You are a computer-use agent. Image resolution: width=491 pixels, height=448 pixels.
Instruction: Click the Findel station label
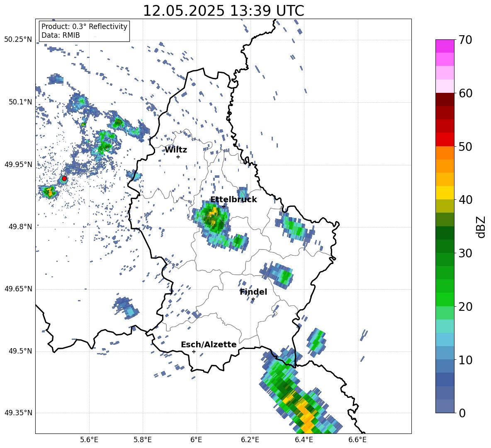[x=253, y=292]
